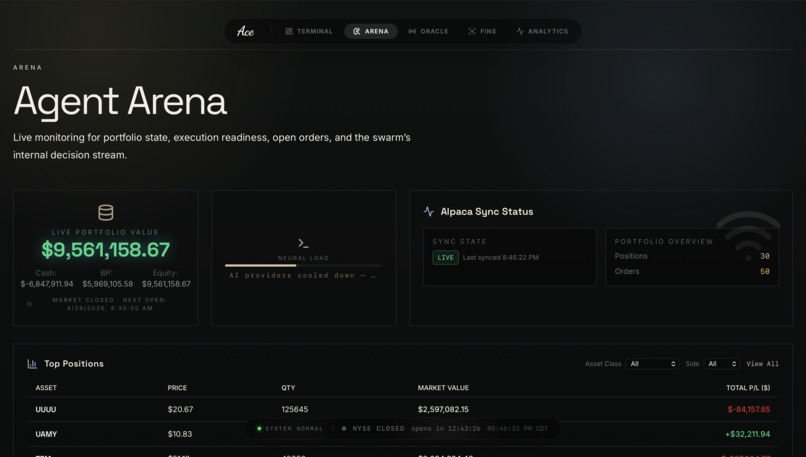Viewport: 806px width, 457px height.
Task: Click UUUU loss value $-84,157.65
Action: 748,410
